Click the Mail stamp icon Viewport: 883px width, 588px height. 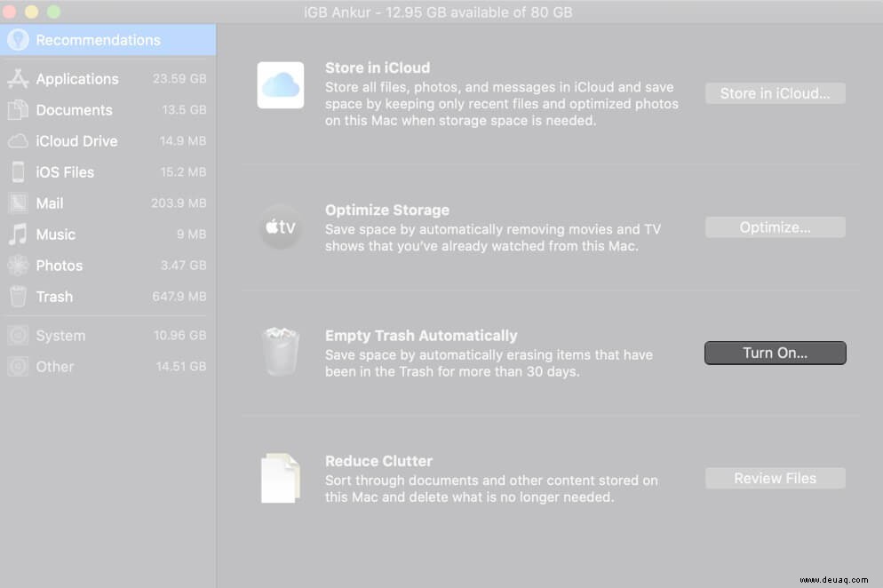point(18,203)
